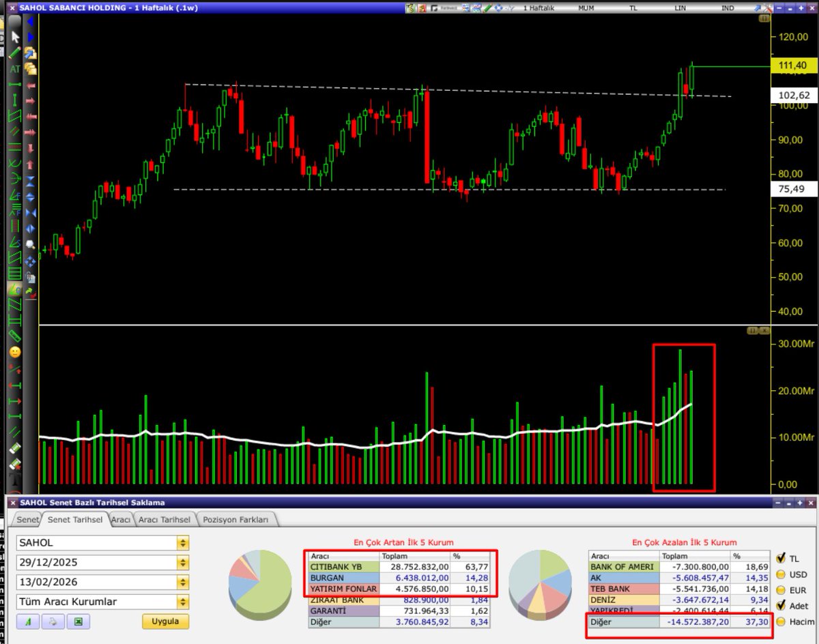Click the magnifier zoom icon in second toolbar

point(31,244)
